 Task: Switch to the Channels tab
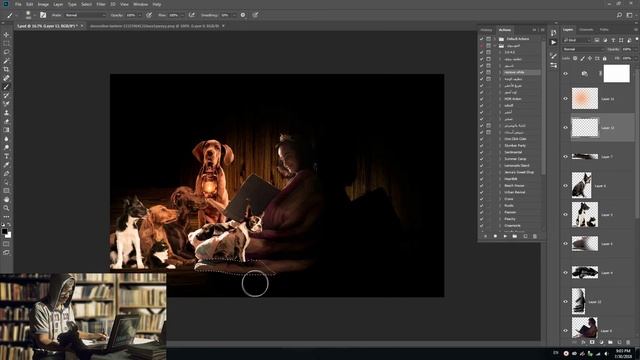[586, 30]
